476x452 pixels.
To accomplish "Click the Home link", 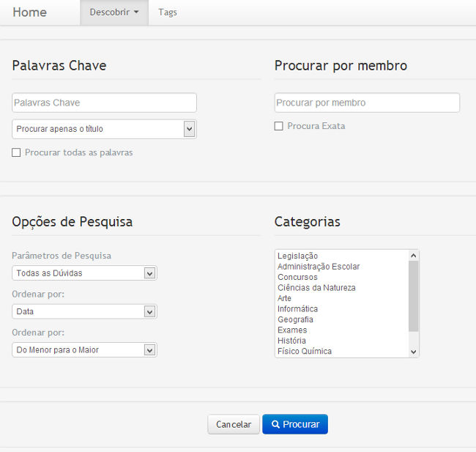I will click(x=29, y=12).
